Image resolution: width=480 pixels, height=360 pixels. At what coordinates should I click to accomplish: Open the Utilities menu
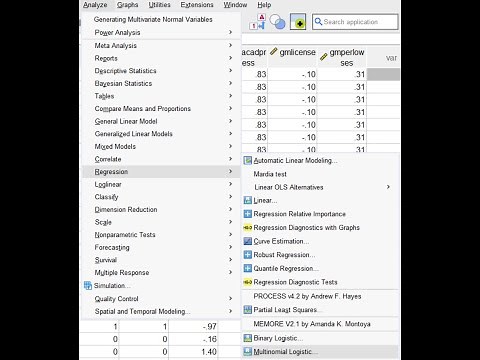pos(159,5)
